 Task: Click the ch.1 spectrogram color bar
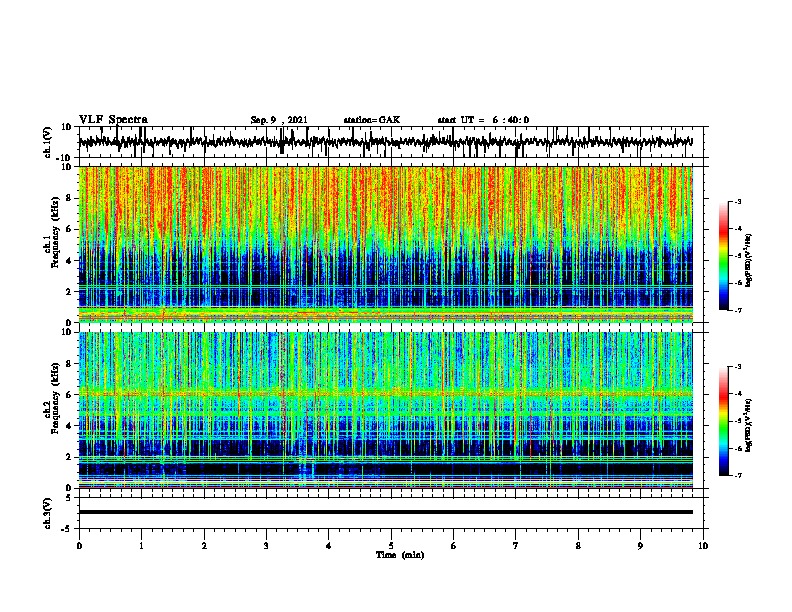click(x=724, y=256)
